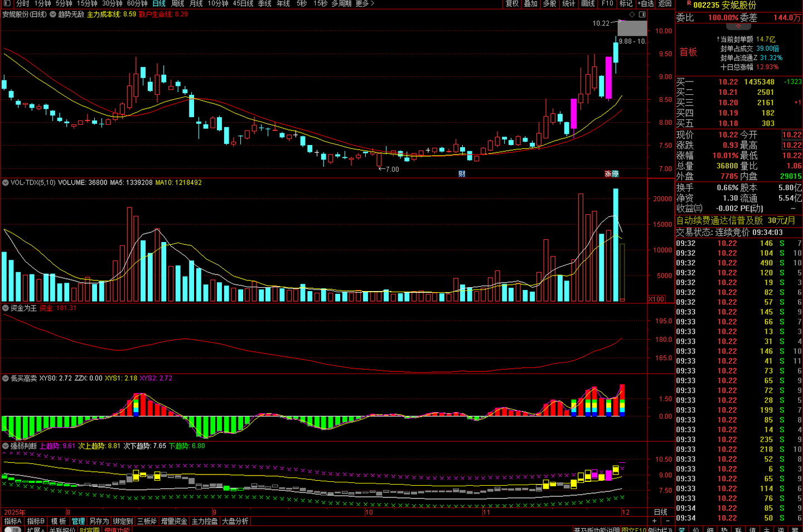Image resolution: width=803 pixels, height=532 pixels.
Task: Add stock via +自选 button
Action: (646, 3)
